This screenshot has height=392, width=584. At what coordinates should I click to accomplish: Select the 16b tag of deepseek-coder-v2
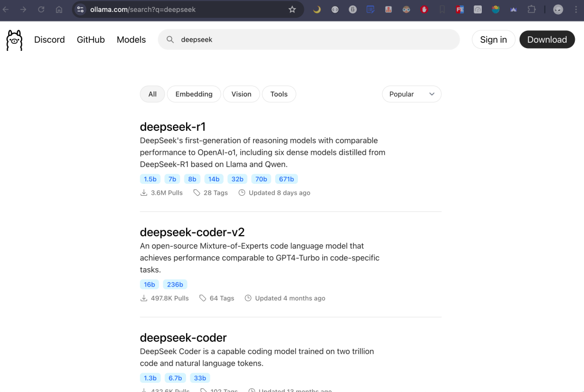coord(149,284)
